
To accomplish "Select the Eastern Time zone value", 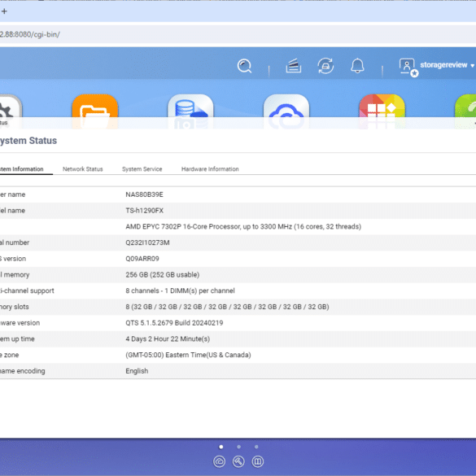I will pyautogui.click(x=188, y=355).
